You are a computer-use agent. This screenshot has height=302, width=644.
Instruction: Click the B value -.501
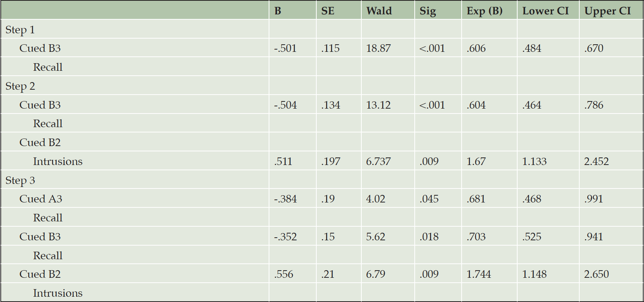[285, 48]
